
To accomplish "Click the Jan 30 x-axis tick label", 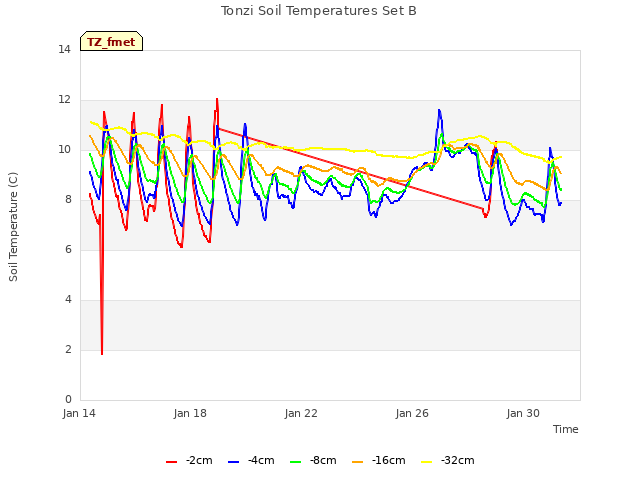I will (x=523, y=413).
